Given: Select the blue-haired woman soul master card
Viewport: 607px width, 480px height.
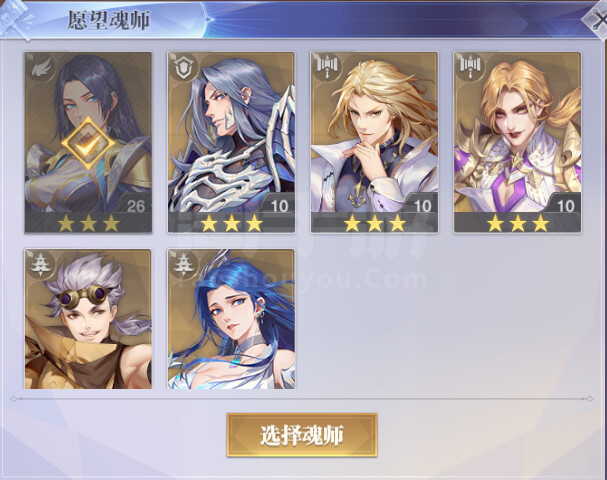Looking at the screenshot, I should pyautogui.click(x=231, y=319).
